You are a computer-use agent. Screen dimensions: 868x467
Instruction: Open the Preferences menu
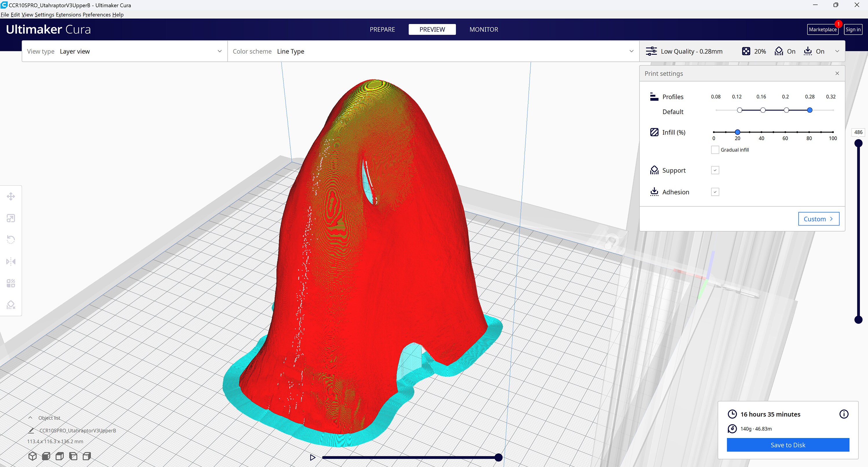[97, 14]
